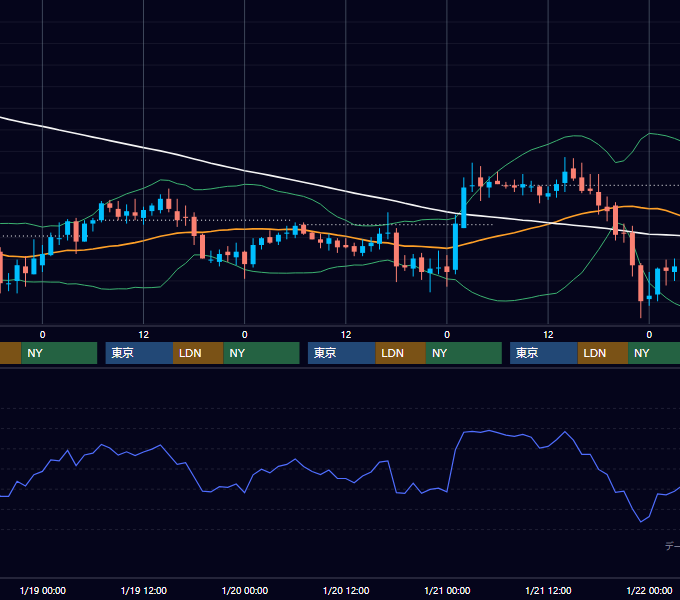680x600 pixels.
Task: Click the 1/19 00:00 date label
Action: tap(42, 590)
